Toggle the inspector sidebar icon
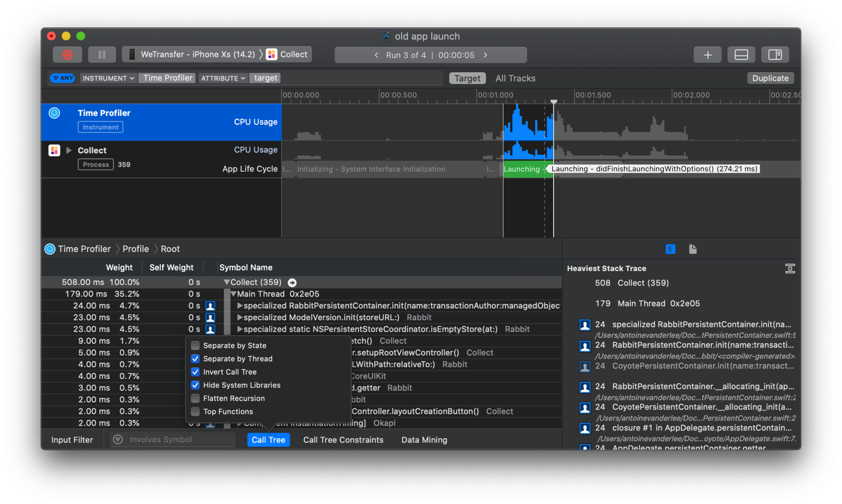 tap(775, 54)
